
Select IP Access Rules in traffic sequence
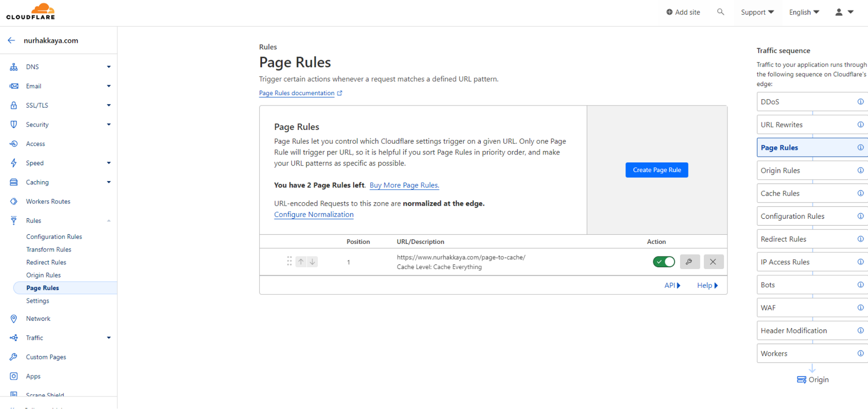(x=812, y=262)
